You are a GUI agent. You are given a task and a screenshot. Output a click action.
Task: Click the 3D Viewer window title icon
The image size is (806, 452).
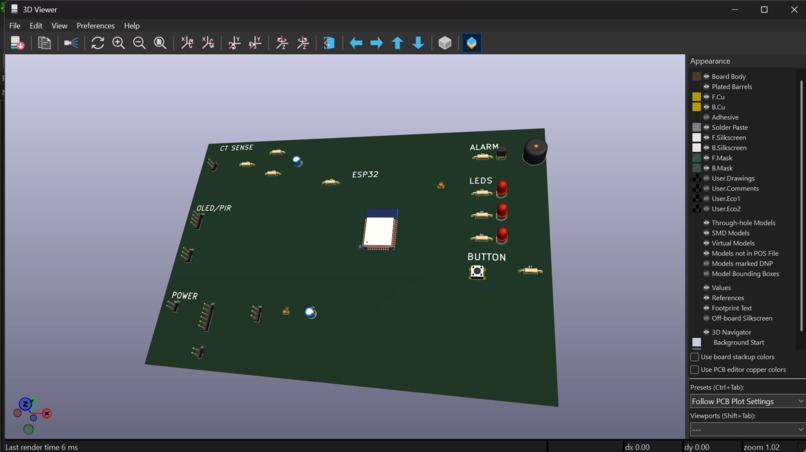point(14,9)
